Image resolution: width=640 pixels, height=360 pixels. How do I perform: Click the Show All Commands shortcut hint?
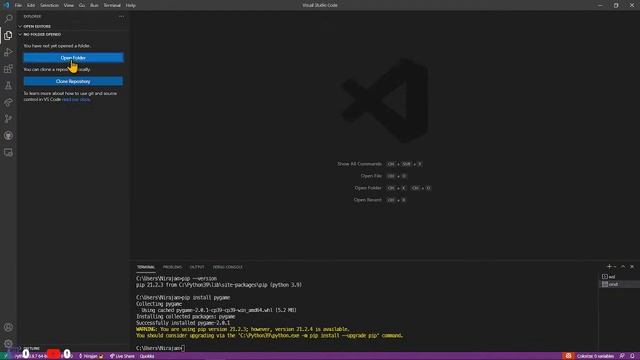pyautogui.click(x=380, y=164)
